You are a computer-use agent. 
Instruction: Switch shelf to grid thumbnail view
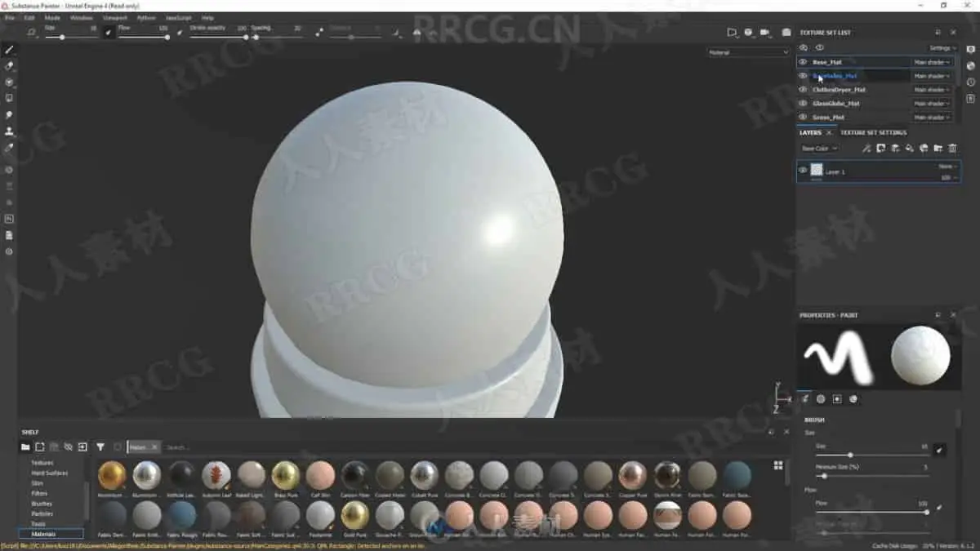(778, 465)
